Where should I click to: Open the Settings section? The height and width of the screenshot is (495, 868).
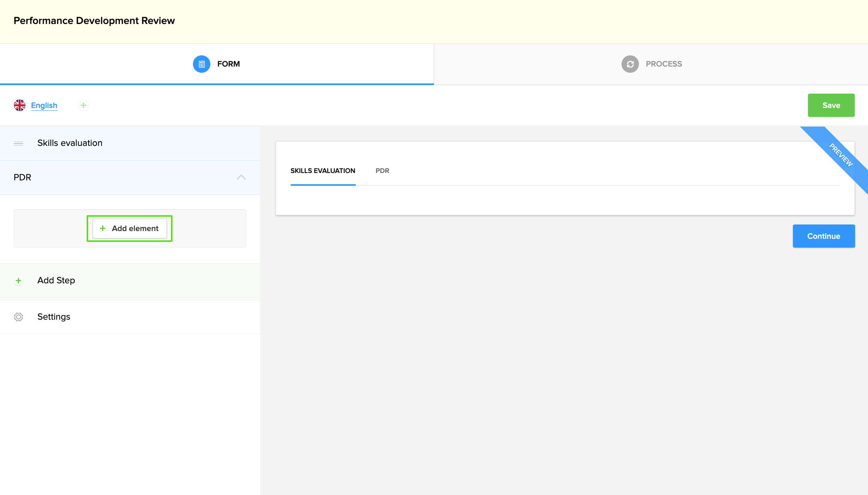tap(54, 317)
